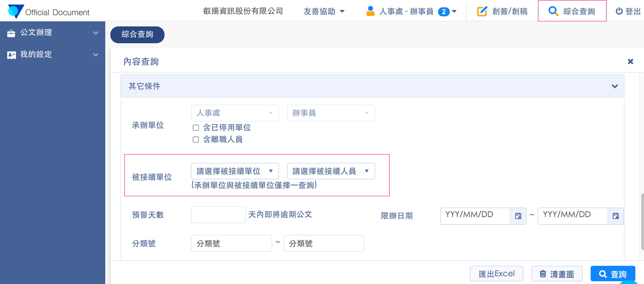Click the 清畫面 clear button
The height and width of the screenshot is (284, 644).
pyautogui.click(x=556, y=274)
